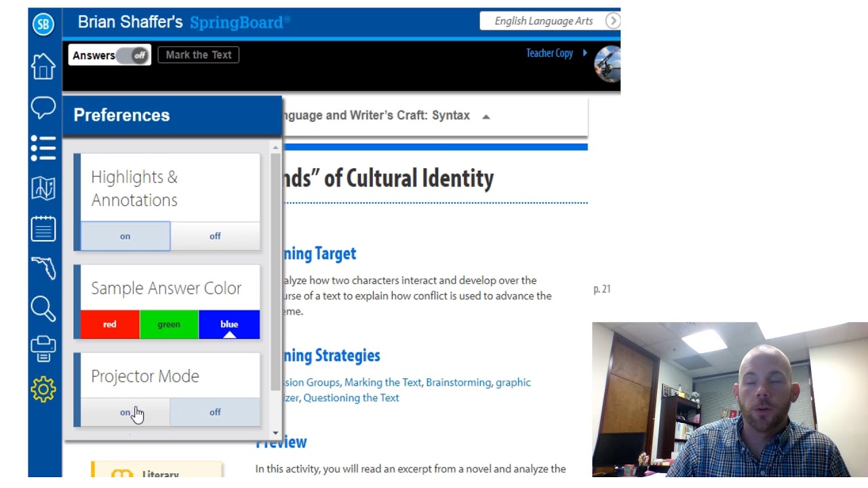The image size is (868, 488).
Task: Click scroll up arrow in Preferences panel
Action: (275, 147)
